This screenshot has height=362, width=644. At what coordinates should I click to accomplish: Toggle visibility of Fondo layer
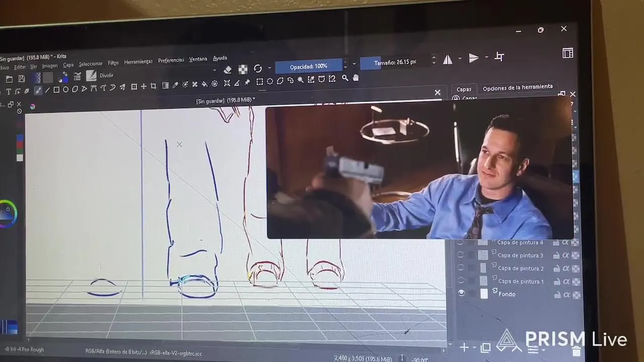pos(461,294)
